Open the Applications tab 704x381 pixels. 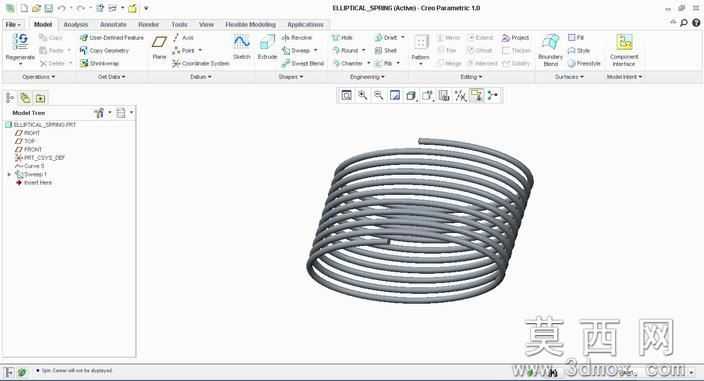pyautogui.click(x=305, y=24)
